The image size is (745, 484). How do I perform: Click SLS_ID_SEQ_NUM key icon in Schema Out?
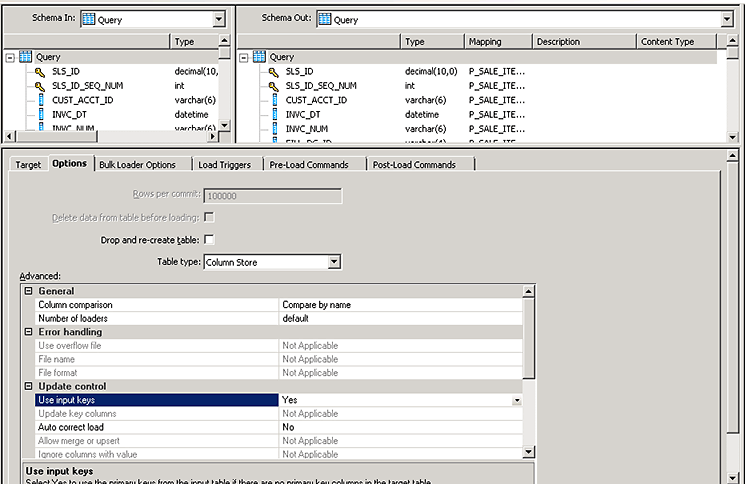[275, 86]
